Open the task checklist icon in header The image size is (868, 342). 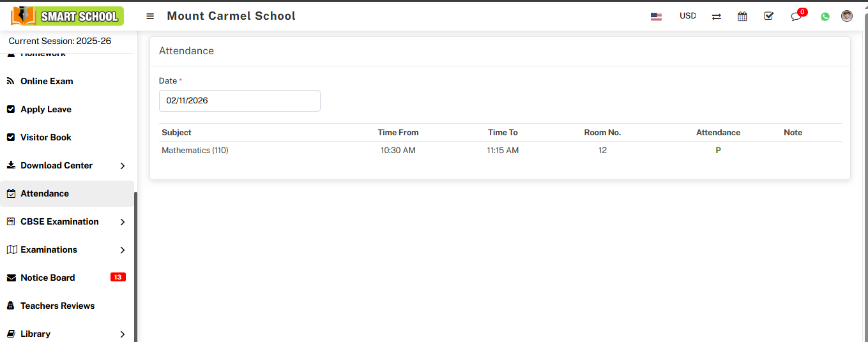click(x=768, y=16)
